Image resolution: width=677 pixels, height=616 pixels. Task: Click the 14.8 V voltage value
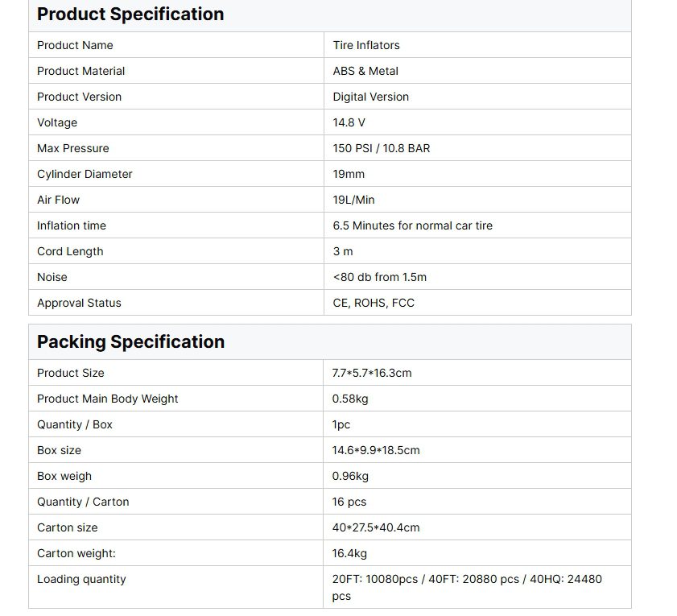coord(349,122)
